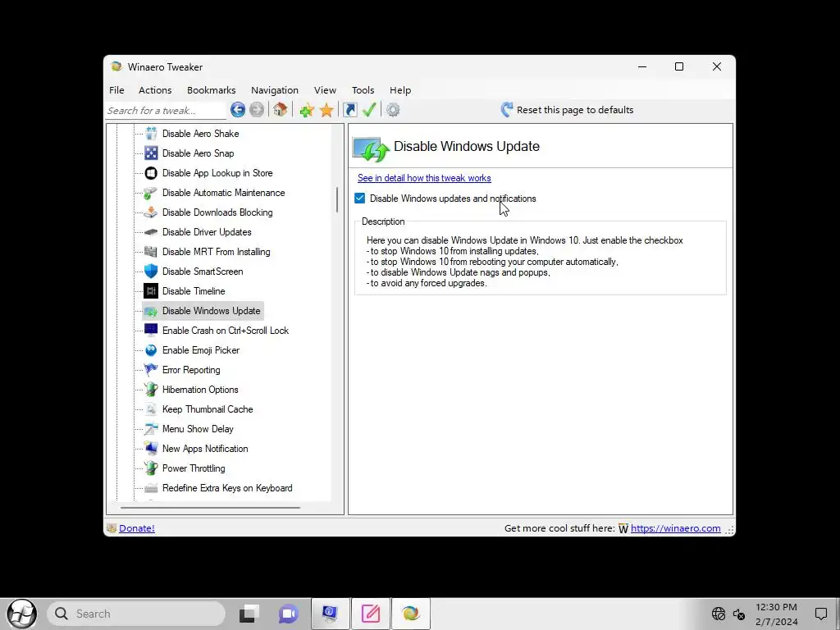Click the network globe tray icon
The width and height of the screenshot is (840, 630).
click(x=719, y=614)
